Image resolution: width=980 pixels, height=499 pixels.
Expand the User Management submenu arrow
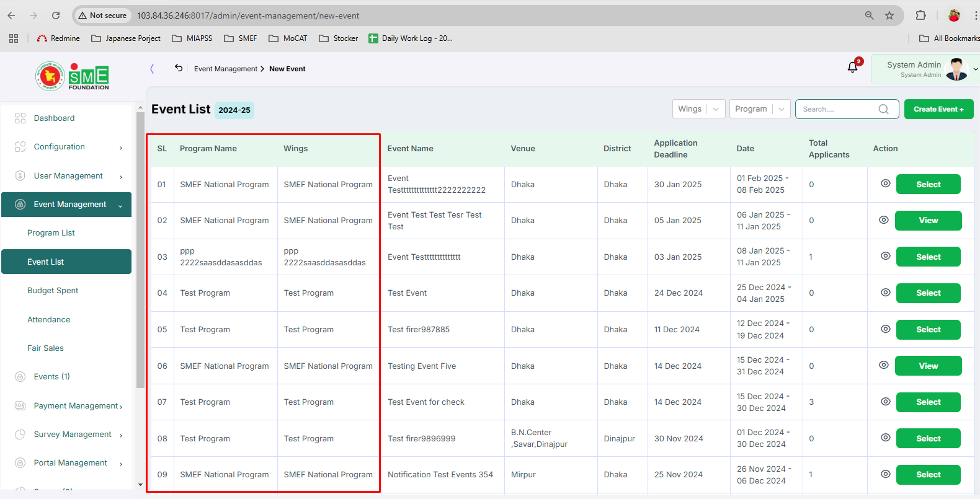click(121, 177)
